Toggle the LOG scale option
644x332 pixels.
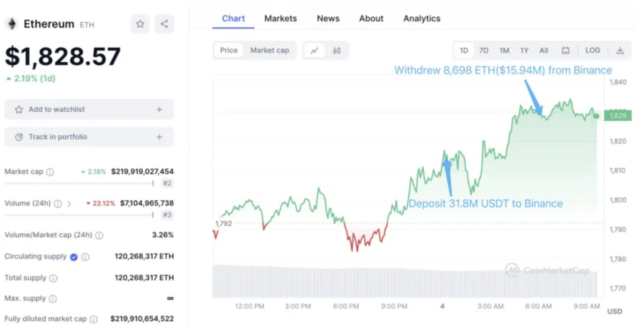tap(593, 50)
